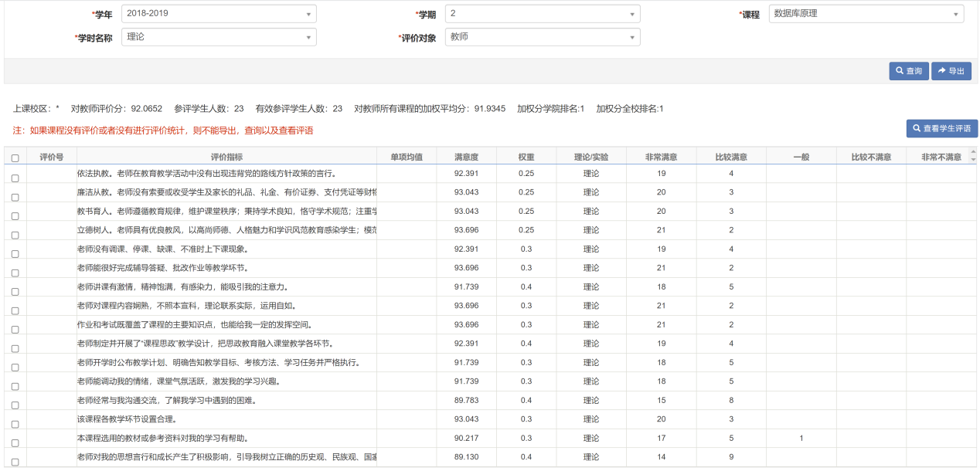
Task: Toggle the select-all checkbox in table header
Action: [x=15, y=158]
